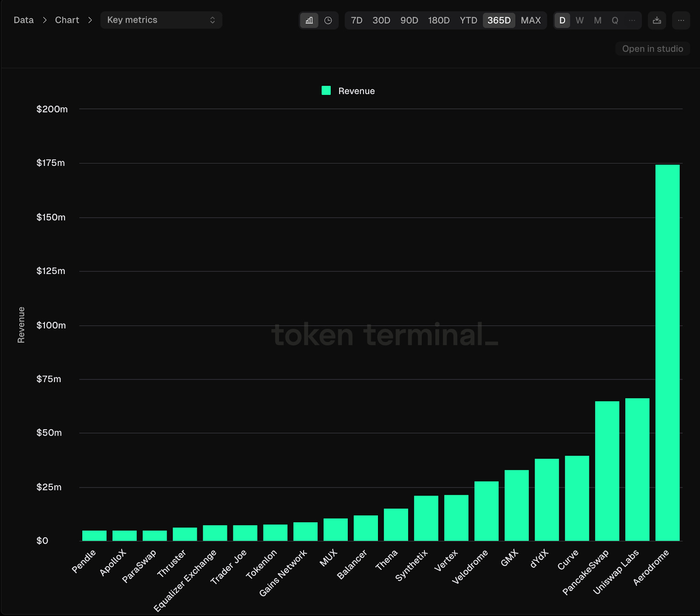Open the Key metrics dropdown
Viewport: 700px width, 616px height.
click(x=161, y=20)
